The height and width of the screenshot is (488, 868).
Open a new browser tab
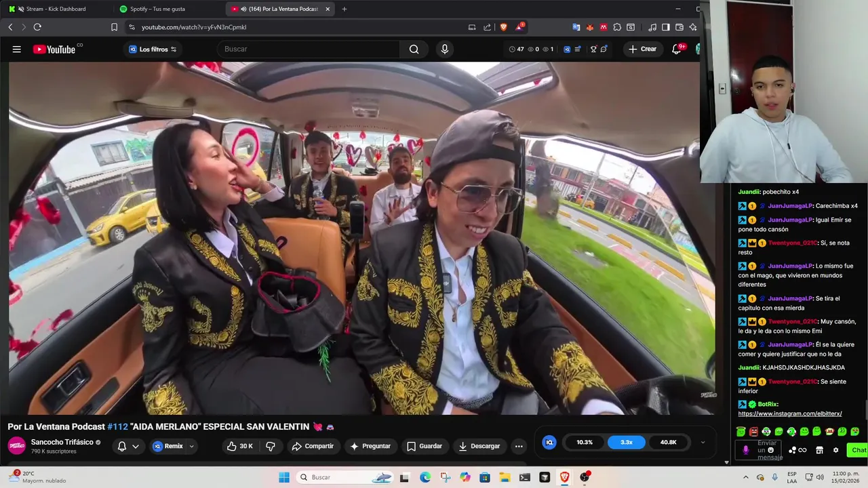click(344, 9)
